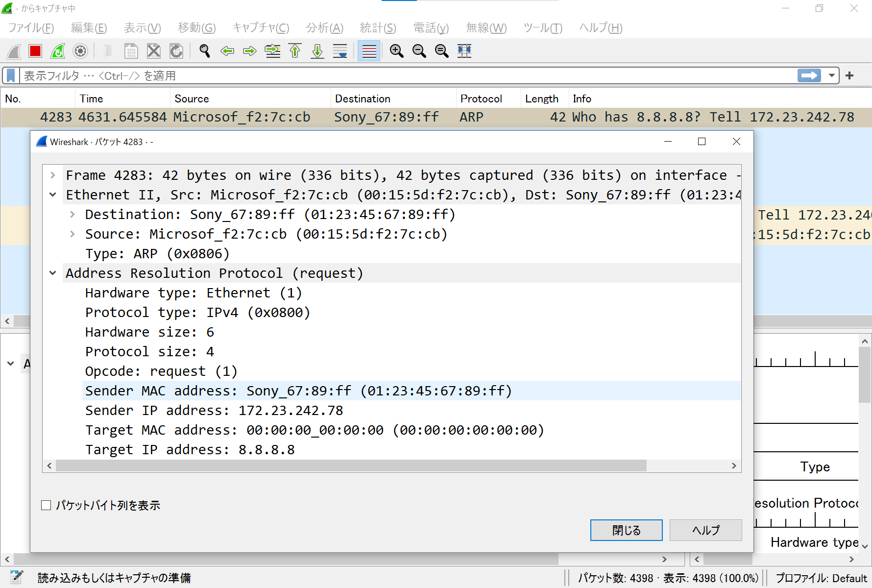Apply display filter with blue arrow button

[x=809, y=75]
